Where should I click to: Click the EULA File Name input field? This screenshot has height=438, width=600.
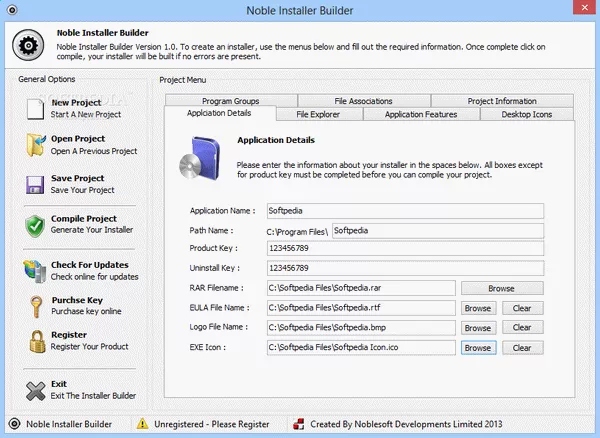[361, 308]
